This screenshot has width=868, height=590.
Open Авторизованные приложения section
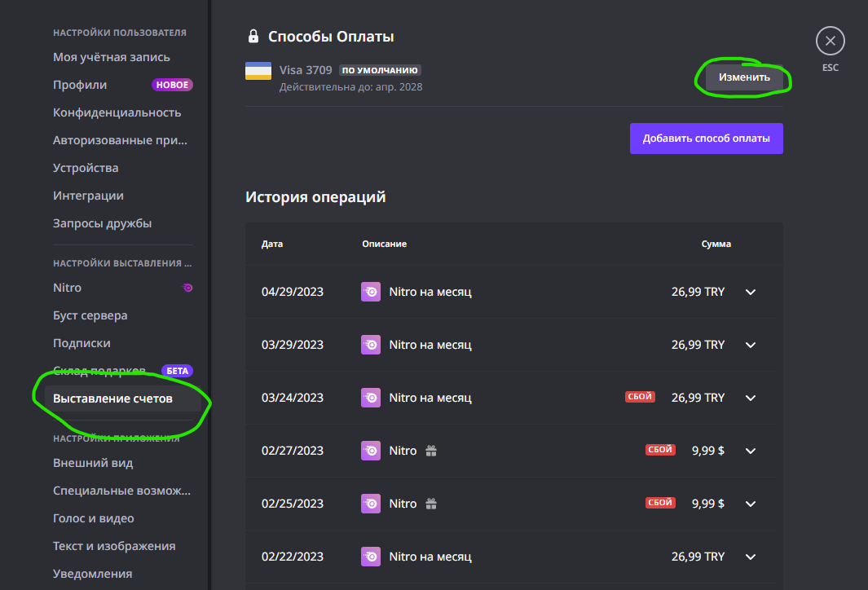coord(123,140)
